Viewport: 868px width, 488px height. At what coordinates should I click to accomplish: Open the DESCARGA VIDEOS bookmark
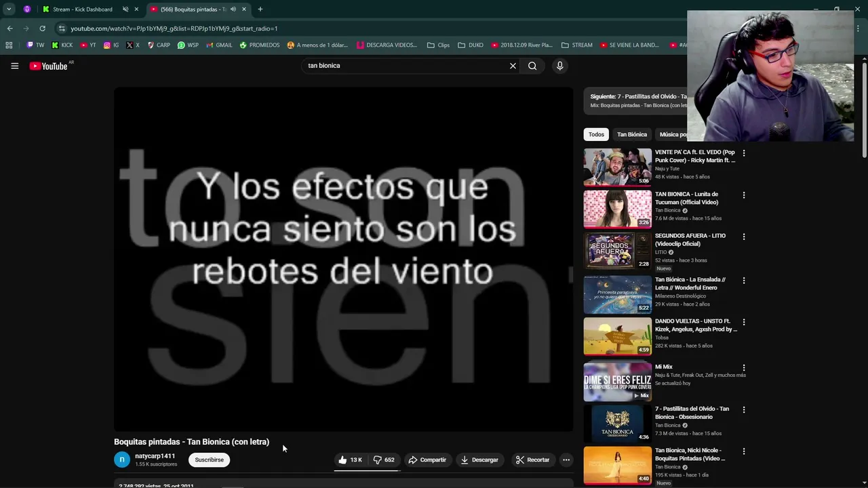[x=387, y=45]
